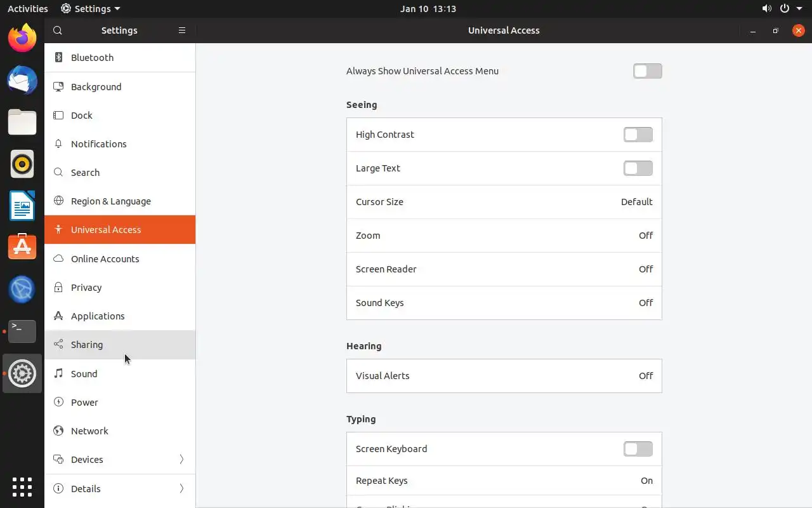Image resolution: width=812 pixels, height=508 pixels.
Task: Select Network label in sidebar
Action: (89, 431)
